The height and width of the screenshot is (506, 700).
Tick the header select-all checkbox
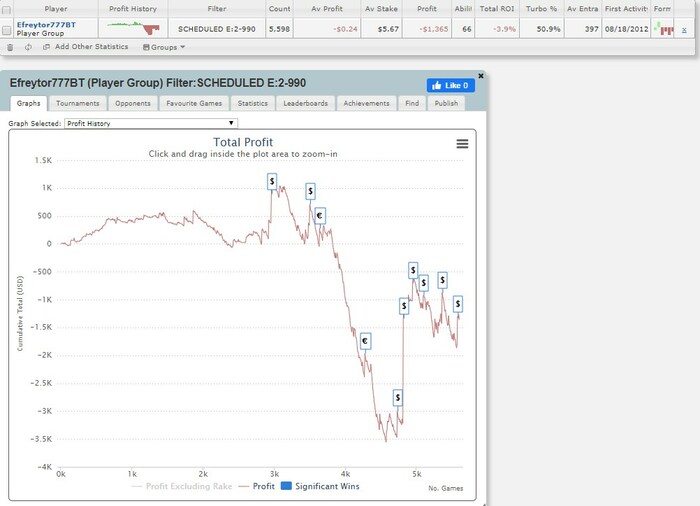pos(6,9)
